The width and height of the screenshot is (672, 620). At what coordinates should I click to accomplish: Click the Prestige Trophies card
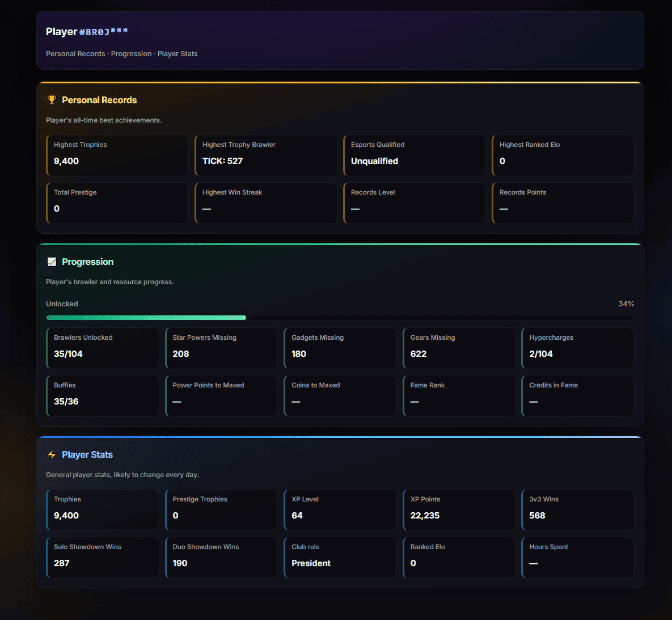221,510
